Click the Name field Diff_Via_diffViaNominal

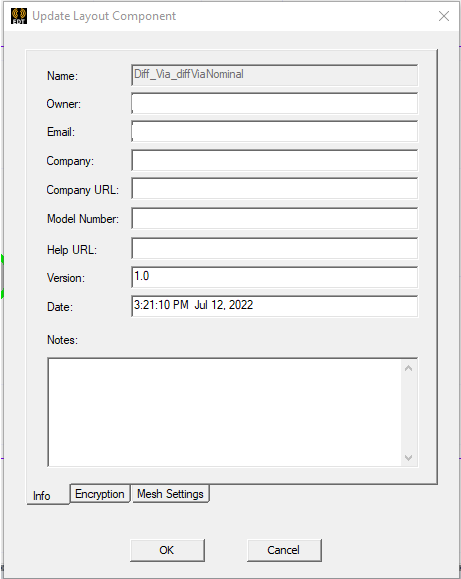point(274,75)
